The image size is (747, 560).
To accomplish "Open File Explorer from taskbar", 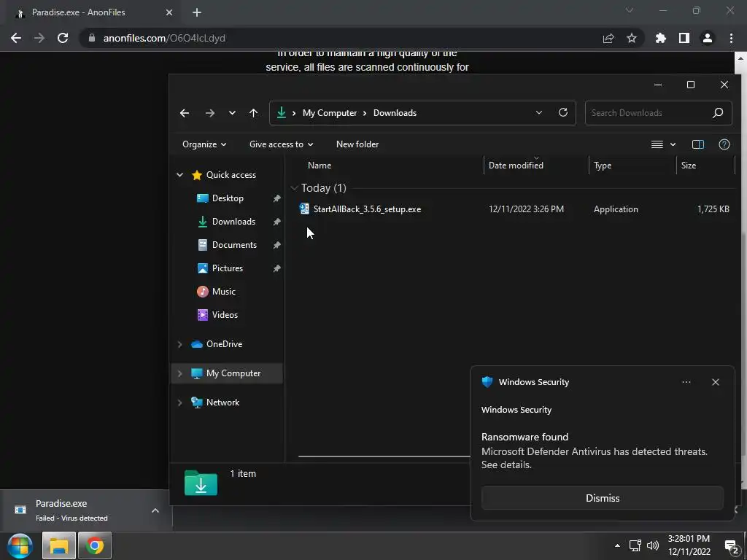I will (x=59, y=545).
